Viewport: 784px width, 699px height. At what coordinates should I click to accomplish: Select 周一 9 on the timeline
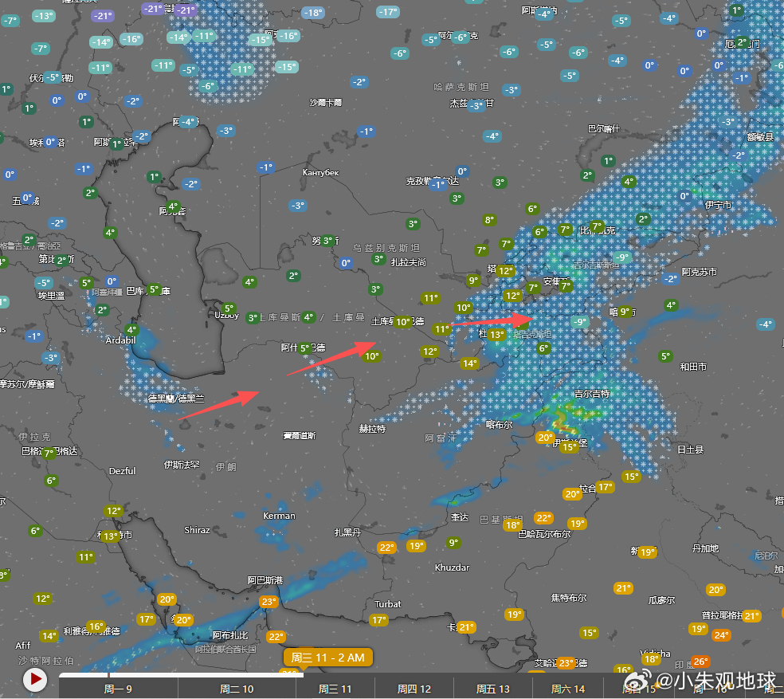[x=118, y=689]
